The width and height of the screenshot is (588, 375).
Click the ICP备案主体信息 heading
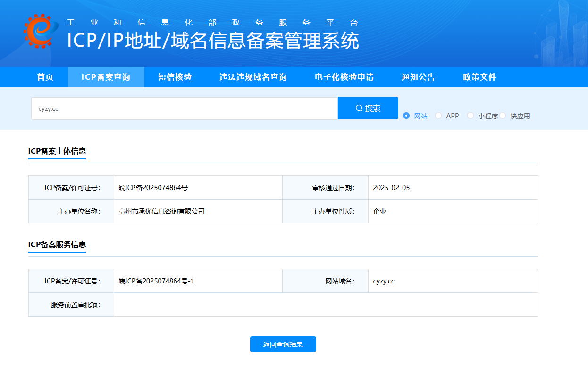click(57, 151)
